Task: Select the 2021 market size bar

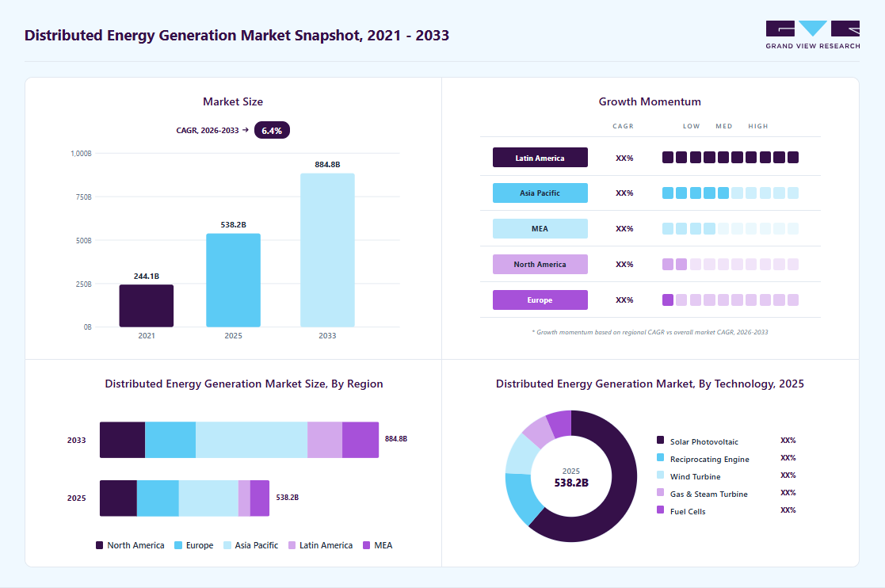Action: (x=147, y=305)
